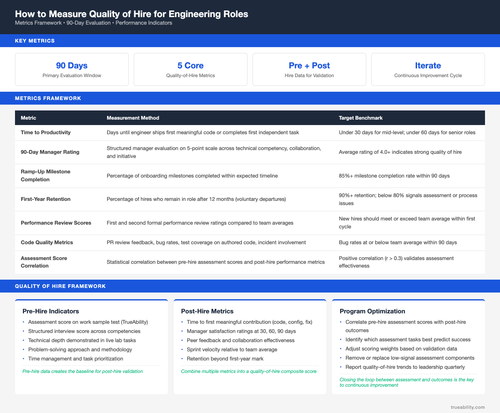This screenshot has width=500, height=413.
Task: Select 'Remove or replace low-signal assessment components'
Action: pyautogui.click(x=410, y=358)
